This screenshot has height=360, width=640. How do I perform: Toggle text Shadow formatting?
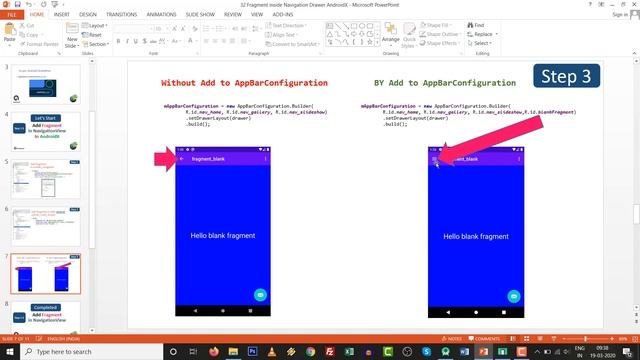tap(144, 41)
